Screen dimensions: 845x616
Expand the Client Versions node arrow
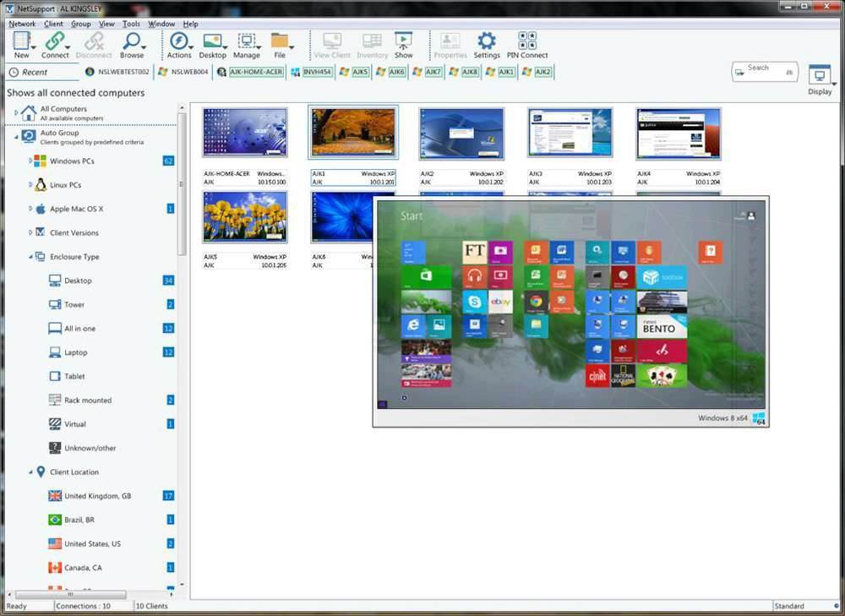click(30, 232)
